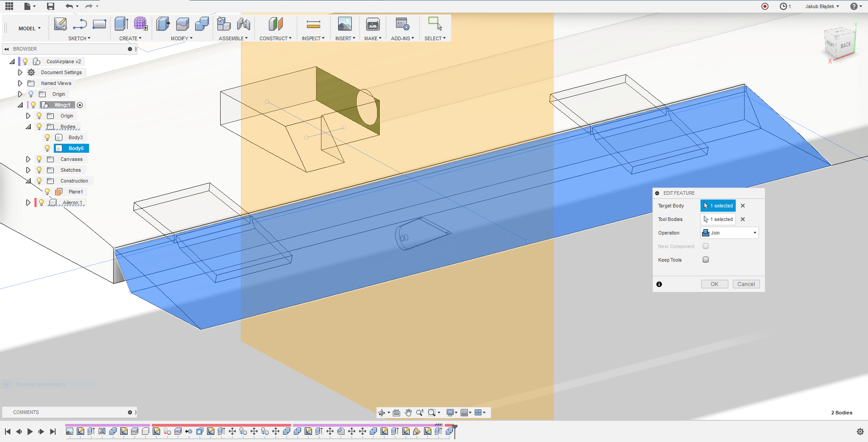The height and width of the screenshot is (442, 868).
Task: Create a new sketch using the sketch icon
Action: [x=60, y=24]
